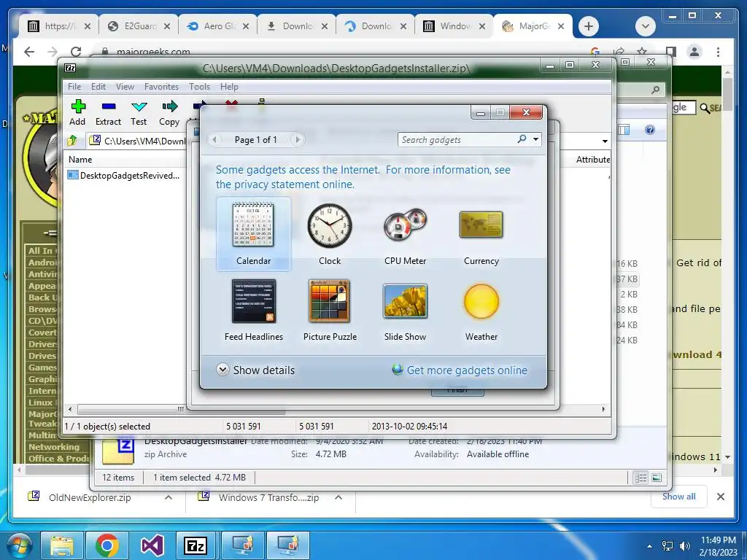Click the 7-Zip Add toolbar icon

(77, 113)
